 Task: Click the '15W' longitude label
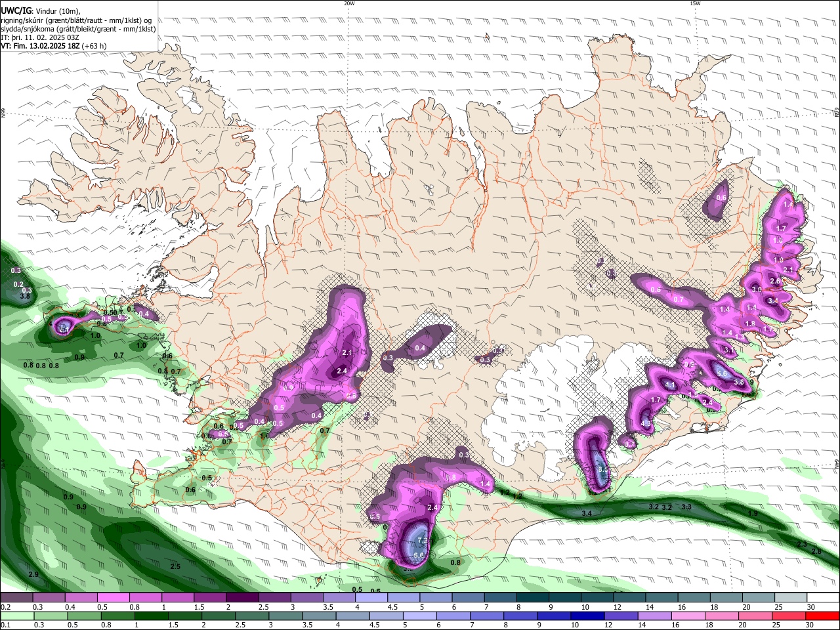pyautogui.click(x=695, y=3)
